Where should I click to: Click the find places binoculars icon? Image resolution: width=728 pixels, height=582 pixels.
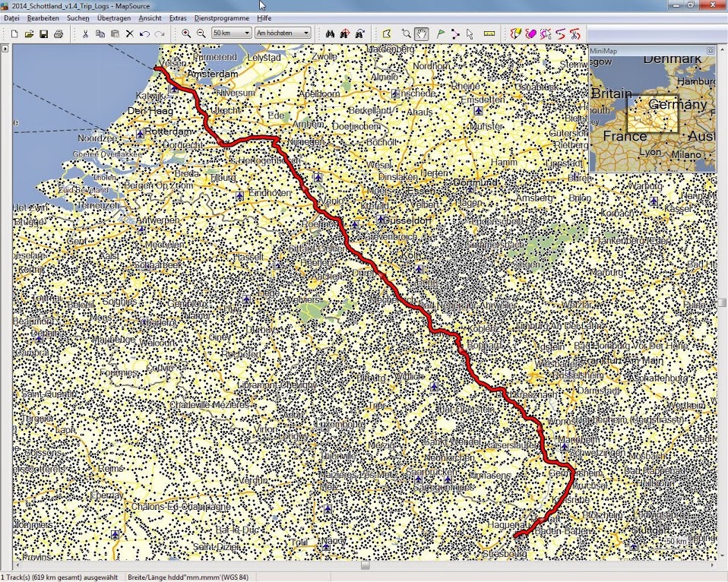point(330,33)
